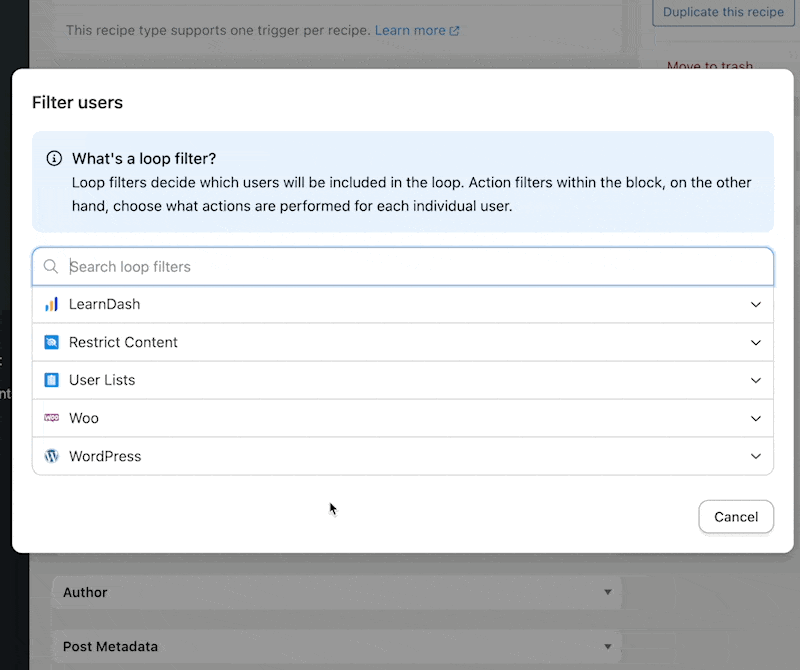
Task: Expand the LearnDash chevron arrow
Action: pyautogui.click(x=755, y=304)
